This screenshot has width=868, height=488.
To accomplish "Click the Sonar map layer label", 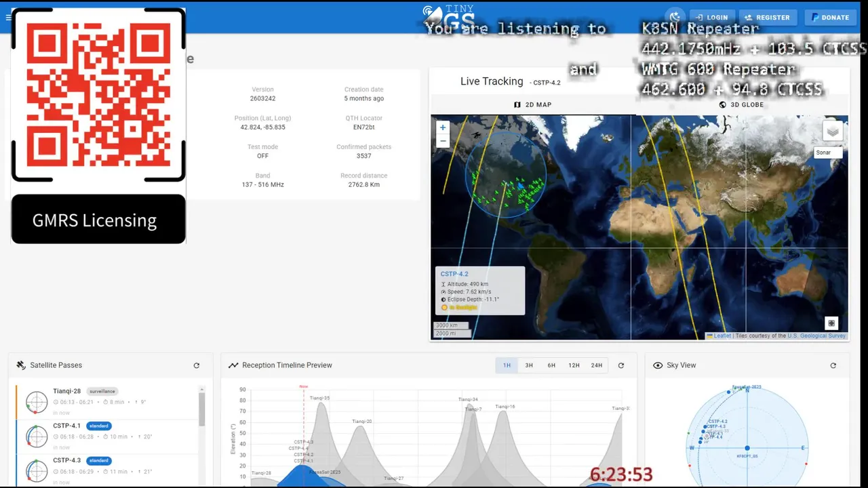I will point(827,152).
